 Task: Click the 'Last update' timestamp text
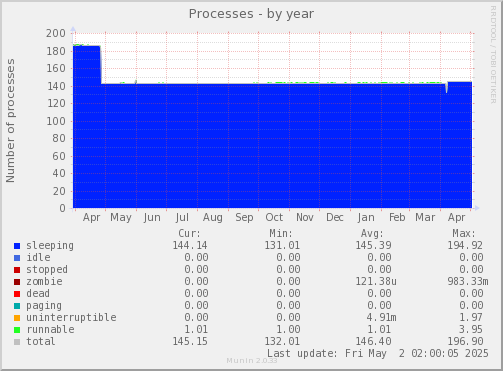[378, 353]
